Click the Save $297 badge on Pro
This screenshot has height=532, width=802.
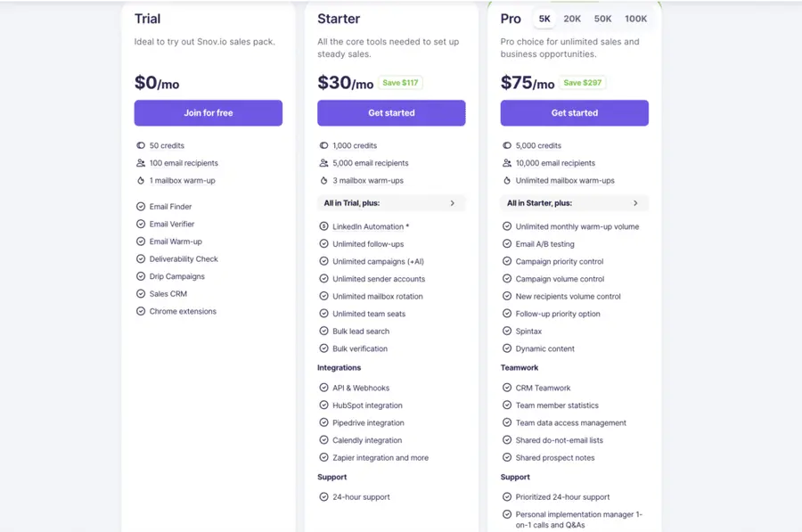point(583,82)
